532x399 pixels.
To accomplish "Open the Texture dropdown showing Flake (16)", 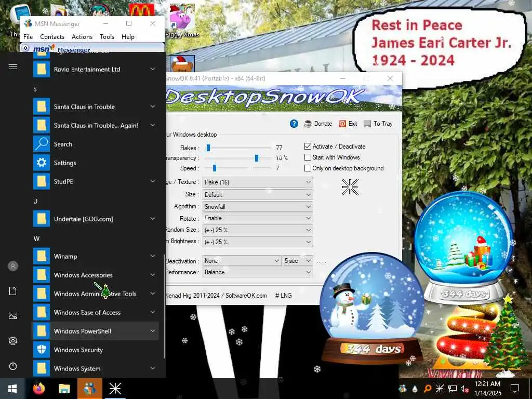I will 258,182.
